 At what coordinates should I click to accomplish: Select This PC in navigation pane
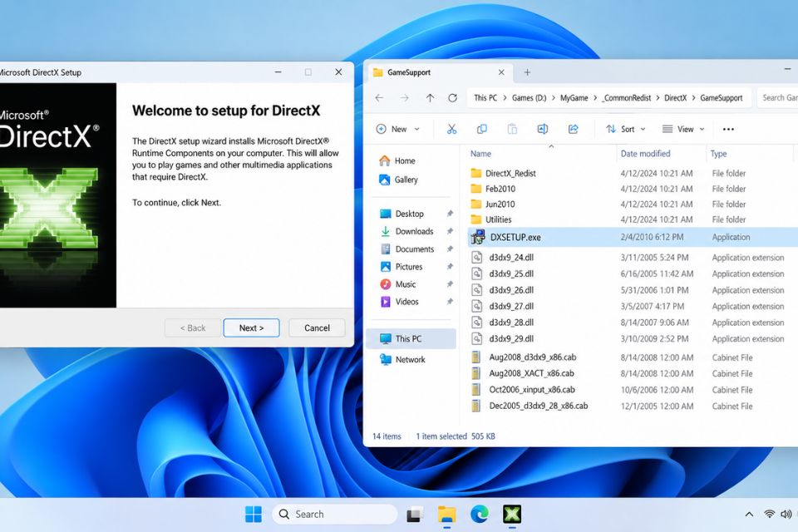tap(411, 338)
